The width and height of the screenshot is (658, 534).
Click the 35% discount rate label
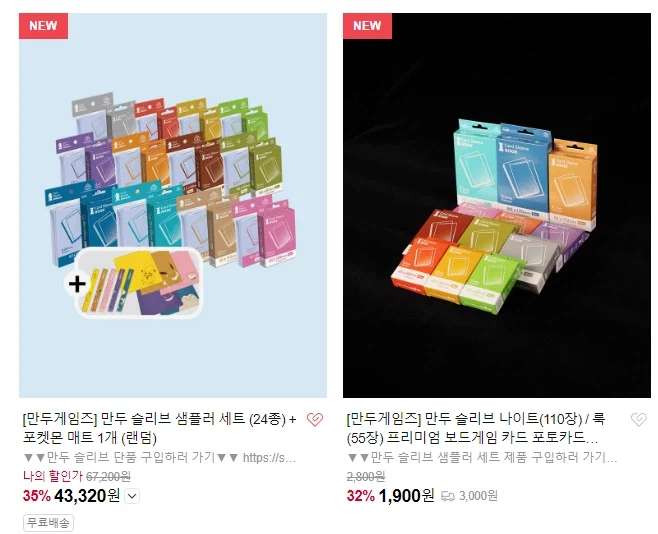coord(37,496)
